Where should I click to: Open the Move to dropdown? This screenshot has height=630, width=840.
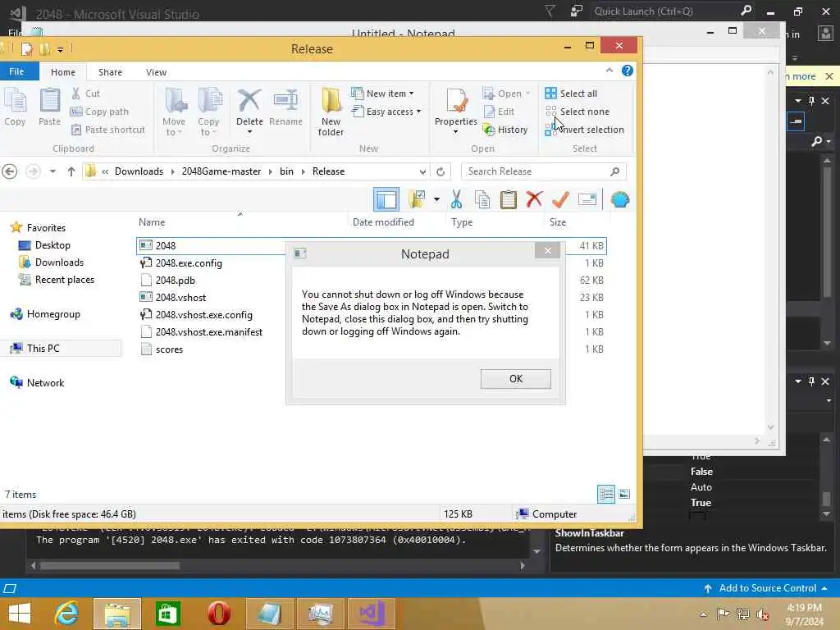click(174, 112)
